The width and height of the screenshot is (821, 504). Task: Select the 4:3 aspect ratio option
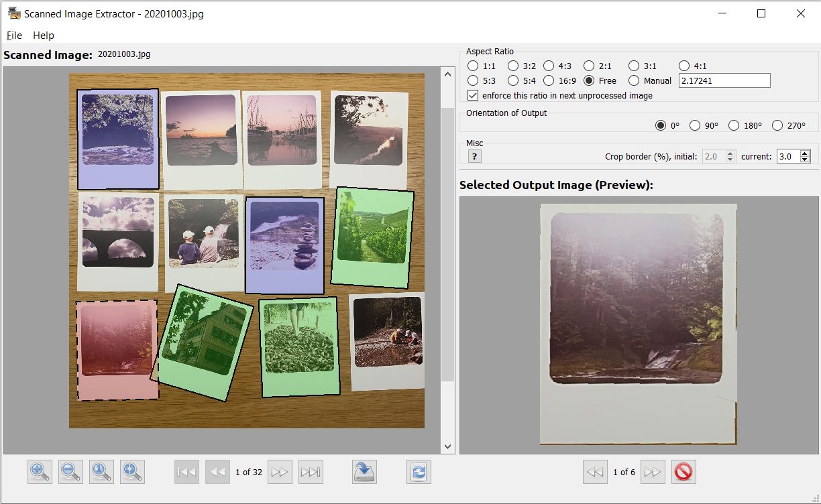pos(549,66)
